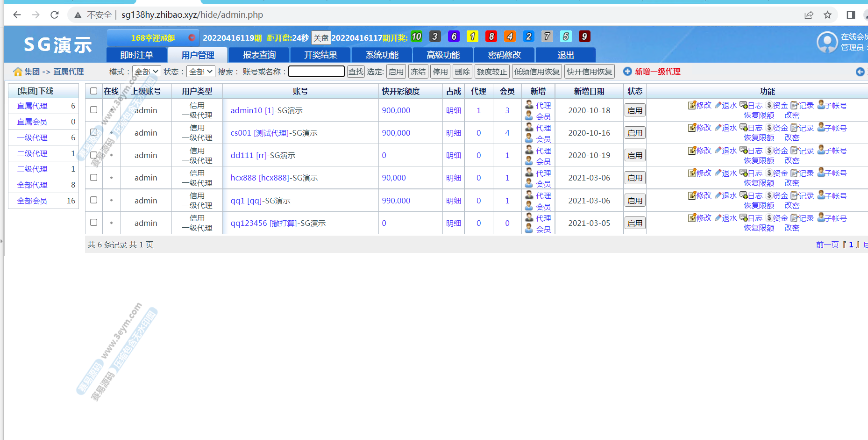Click the home icon beside 集团 breadcrumb
The image size is (868, 440).
(x=18, y=72)
